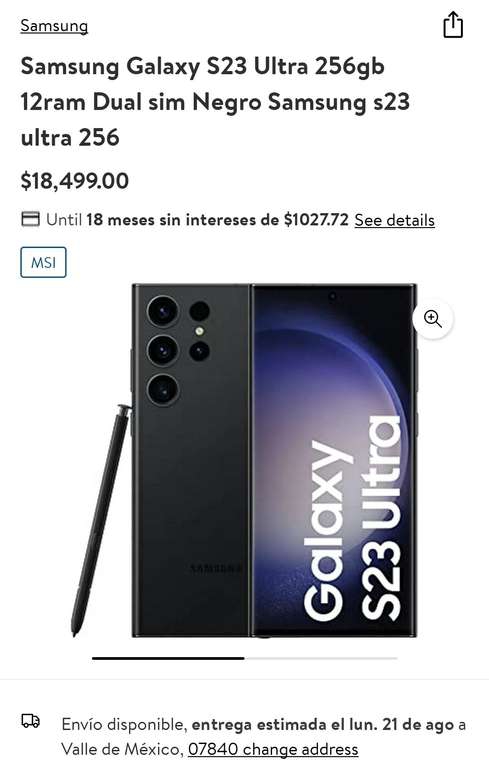The image size is (489, 768).
Task: Tap the share icon
Action: pos(453,24)
